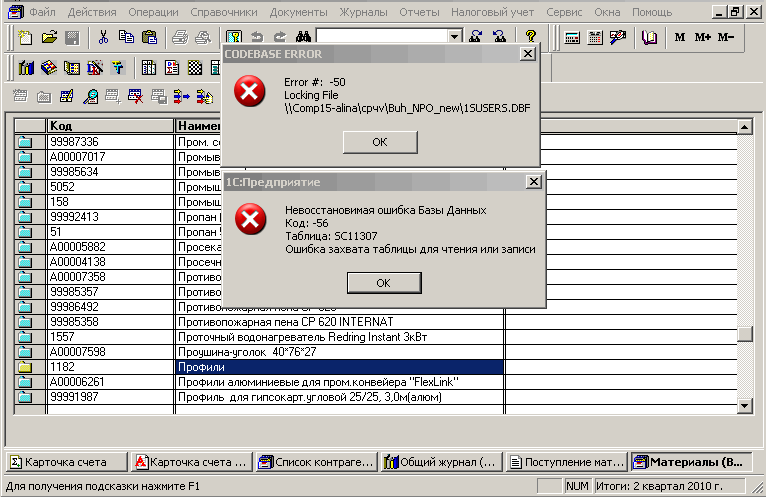Click the binoculars Find icon

[x=303, y=37]
